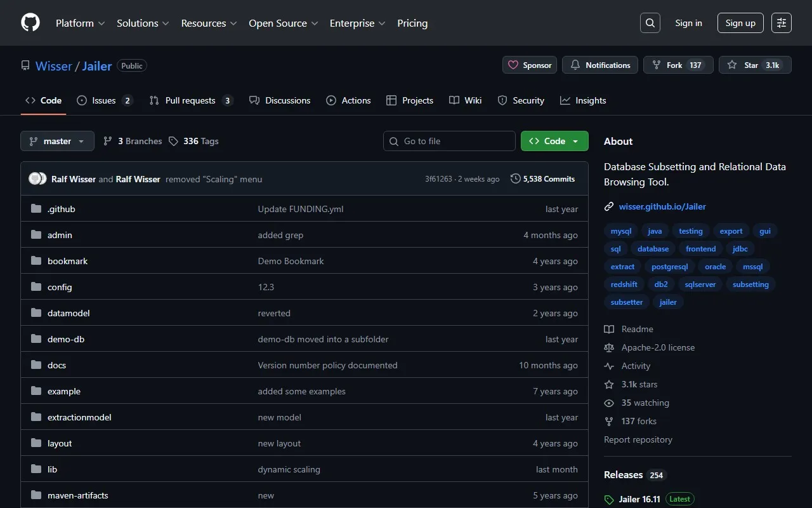This screenshot has height=508, width=812.
Task: Open the Pull requests tab
Action: (190, 100)
